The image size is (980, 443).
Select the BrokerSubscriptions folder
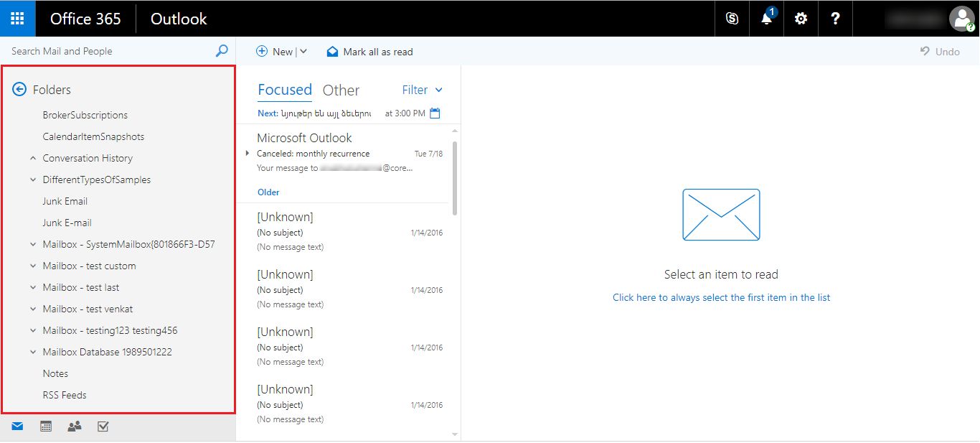pyautogui.click(x=85, y=115)
